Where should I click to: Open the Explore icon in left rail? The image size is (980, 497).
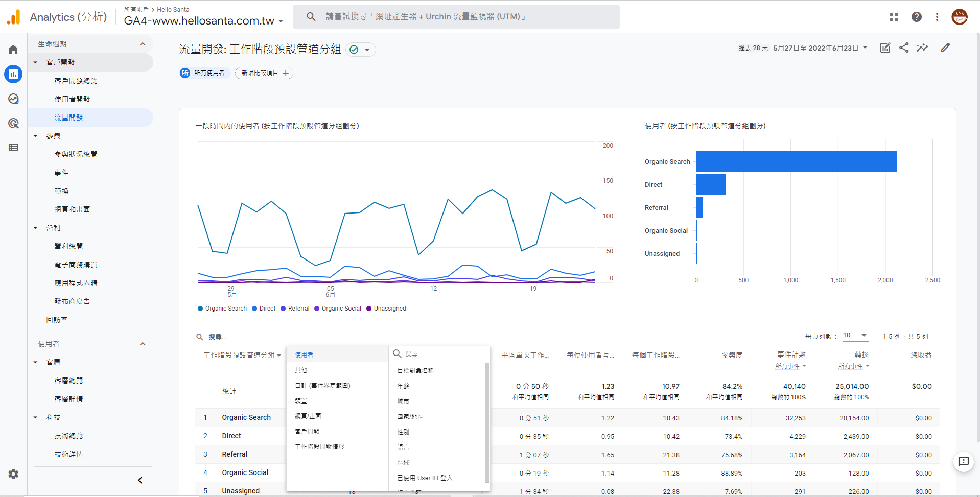(13, 99)
